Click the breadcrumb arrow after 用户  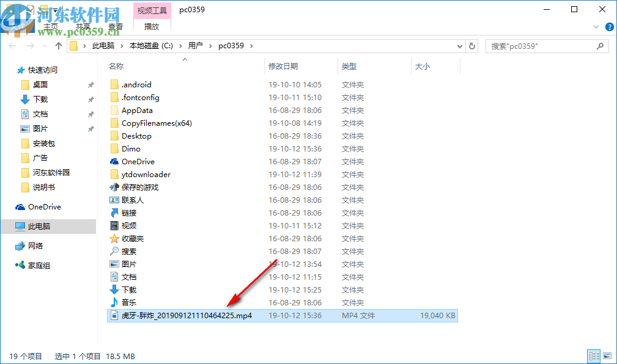pyautogui.click(x=212, y=45)
